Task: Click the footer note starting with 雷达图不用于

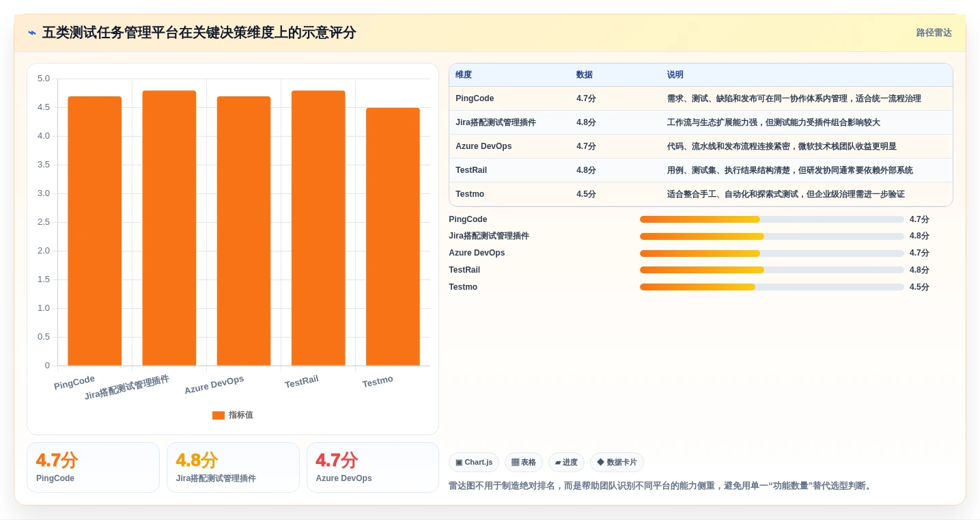Action: 660,486
